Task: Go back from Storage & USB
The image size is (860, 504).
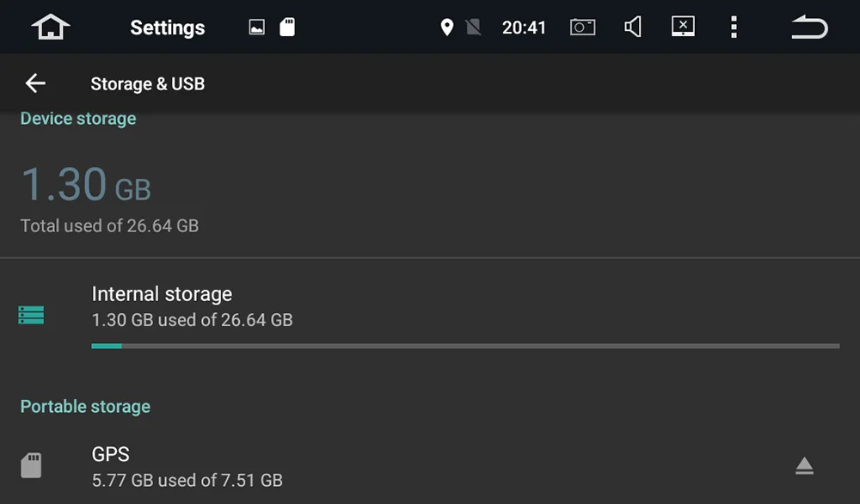Action: point(35,83)
